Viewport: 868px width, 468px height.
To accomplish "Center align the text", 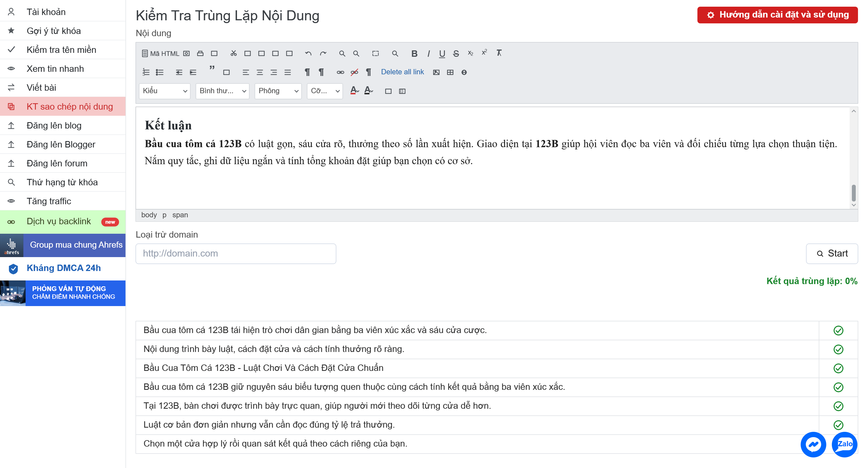I will click(x=260, y=72).
